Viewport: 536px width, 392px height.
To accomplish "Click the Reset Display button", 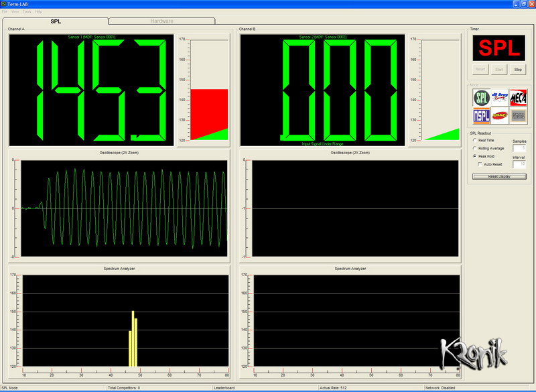I will click(x=498, y=176).
